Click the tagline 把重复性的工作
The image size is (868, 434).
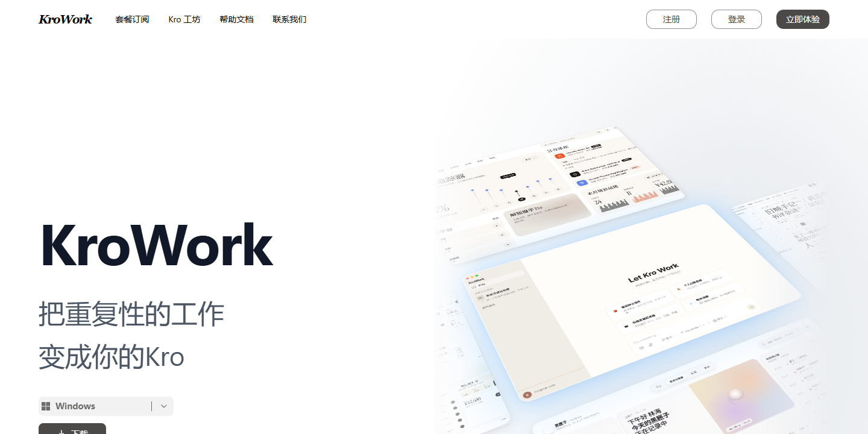(x=131, y=314)
